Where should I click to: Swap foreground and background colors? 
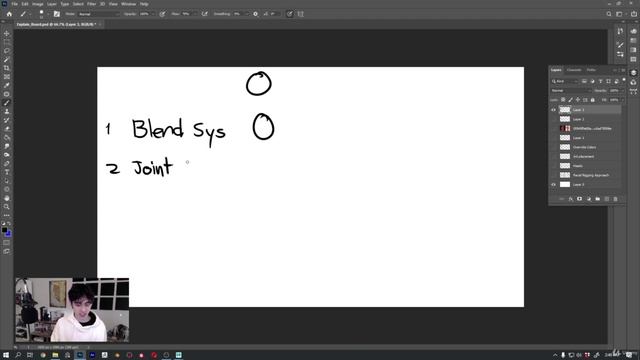10,224
